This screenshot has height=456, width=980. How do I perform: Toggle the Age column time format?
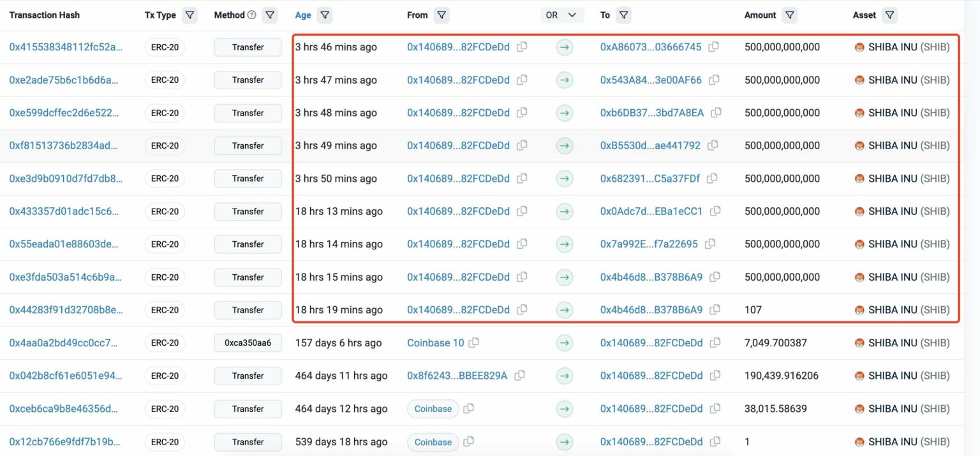[x=302, y=15]
